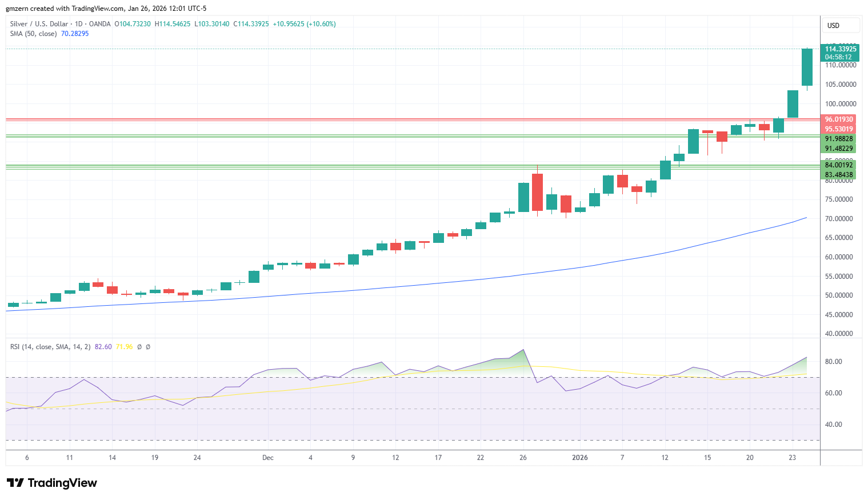Click the header text gmzern created with TradingView.com
This screenshot has width=868, height=500.
tap(65, 9)
